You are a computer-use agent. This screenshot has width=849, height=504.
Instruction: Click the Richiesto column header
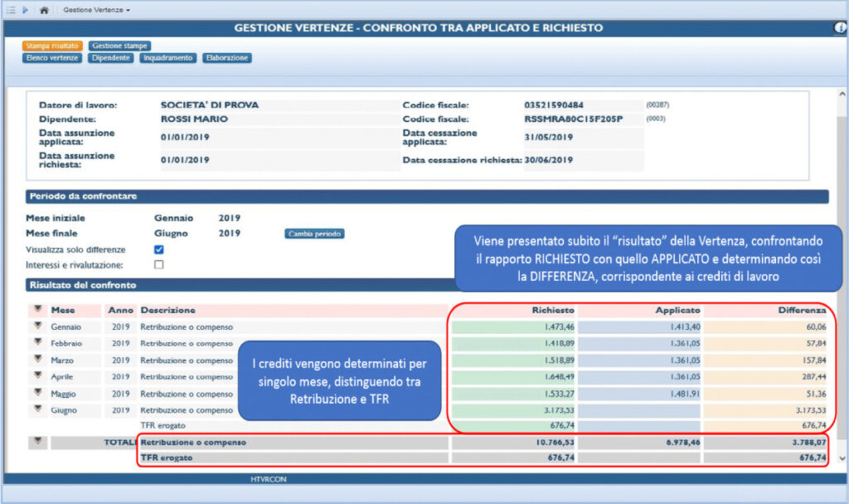(553, 310)
